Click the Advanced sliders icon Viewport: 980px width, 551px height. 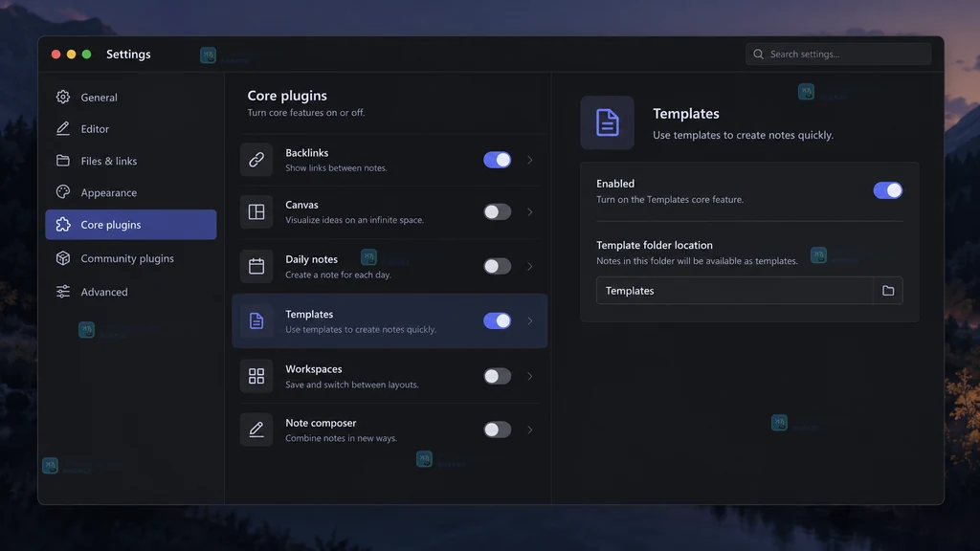pos(63,292)
